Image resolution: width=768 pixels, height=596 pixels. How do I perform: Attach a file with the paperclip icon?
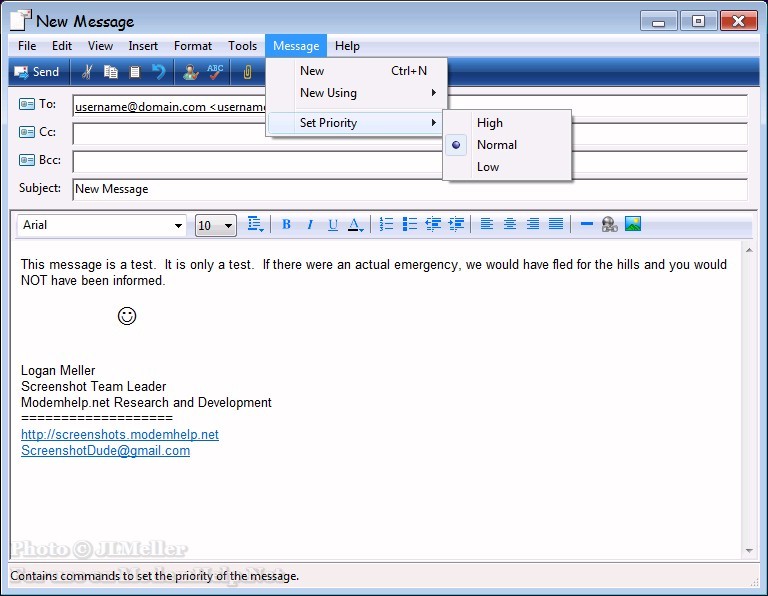247,72
